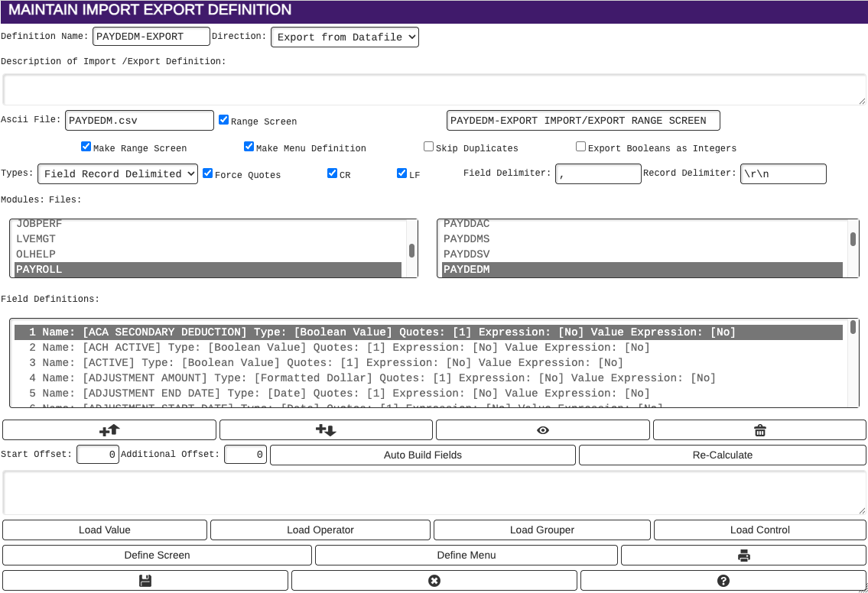Click the move field up icon button
This screenshot has width=868, height=593.
point(109,429)
